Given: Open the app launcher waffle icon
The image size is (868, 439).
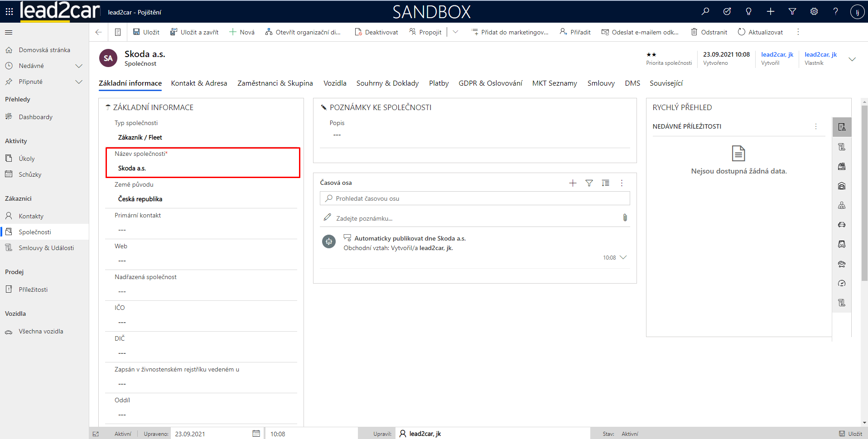Looking at the screenshot, I should (9, 12).
